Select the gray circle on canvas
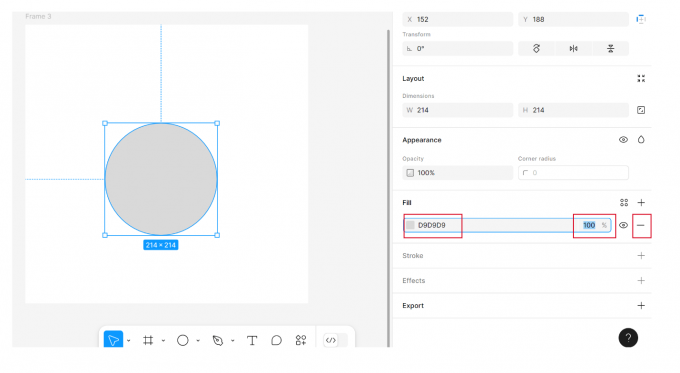Image resolution: width=680 pixels, height=373 pixels. tap(161, 179)
